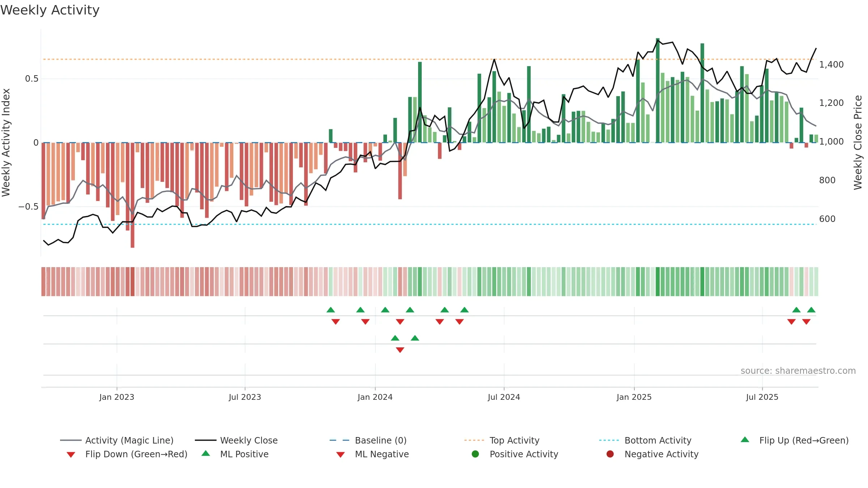Toggle the Baseline (0) legend entry
This screenshot has height=488, width=868.
[x=368, y=440]
